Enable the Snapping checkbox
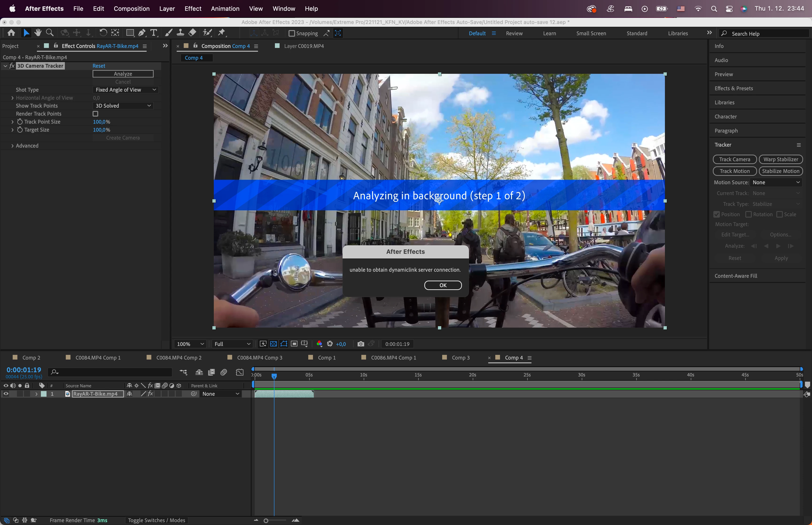Screen dimensions: 812x525 292,33
